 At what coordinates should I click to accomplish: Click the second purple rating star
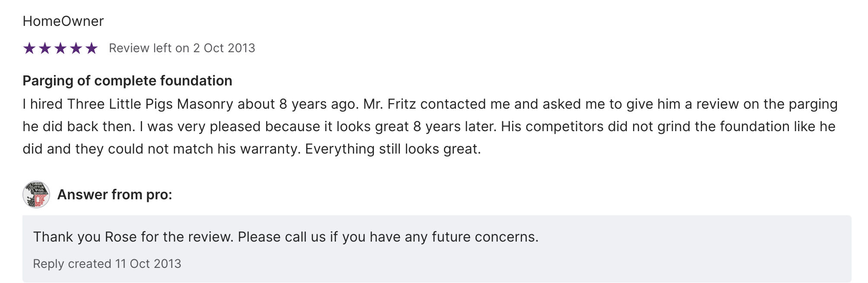point(45,48)
